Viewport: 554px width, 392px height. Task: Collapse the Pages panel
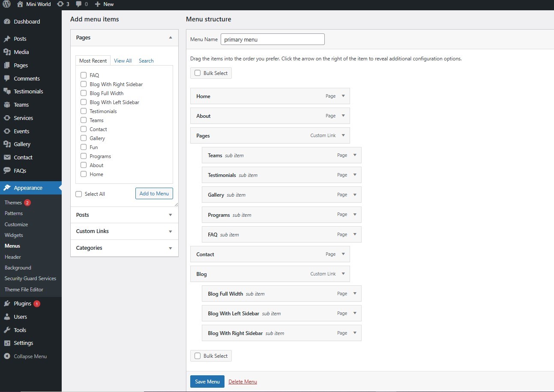tap(171, 37)
